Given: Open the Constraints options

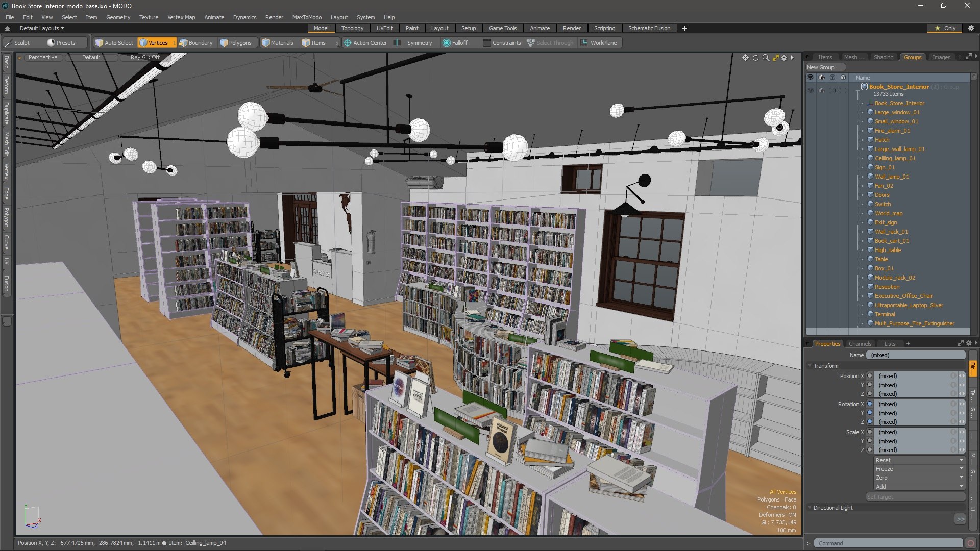Looking at the screenshot, I should point(502,43).
